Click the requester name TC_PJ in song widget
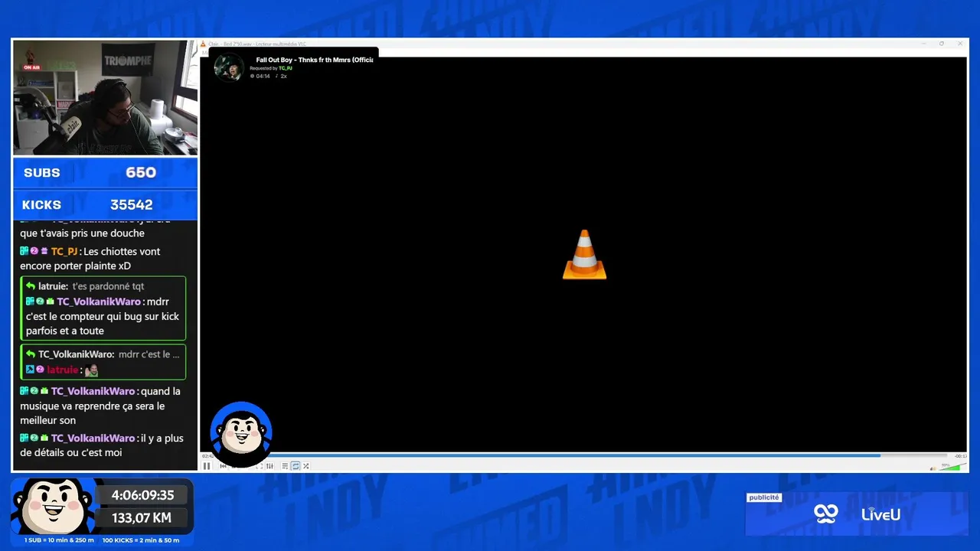980x551 pixels. coord(286,68)
